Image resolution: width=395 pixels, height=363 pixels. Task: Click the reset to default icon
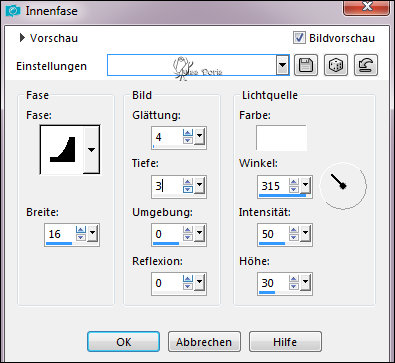click(366, 65)
